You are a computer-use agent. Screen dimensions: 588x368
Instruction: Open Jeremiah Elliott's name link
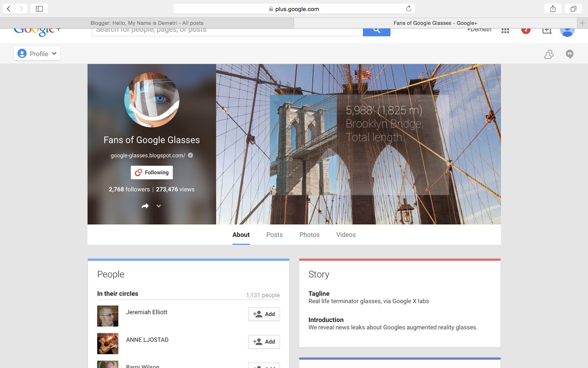pos(147,312)
